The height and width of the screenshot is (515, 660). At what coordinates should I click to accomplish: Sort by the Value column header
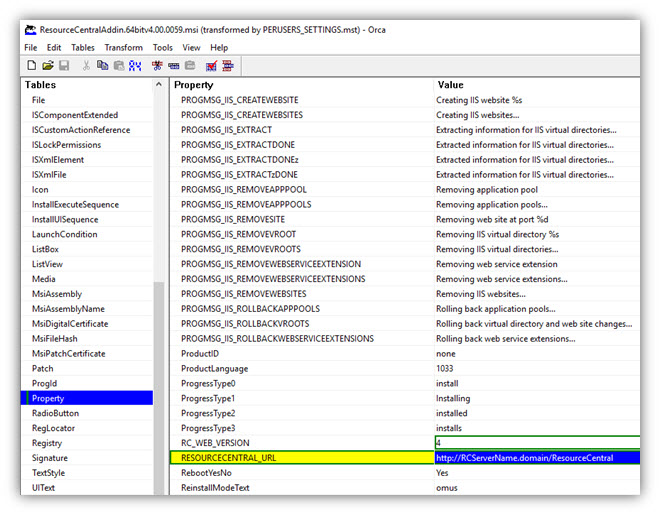537,85
